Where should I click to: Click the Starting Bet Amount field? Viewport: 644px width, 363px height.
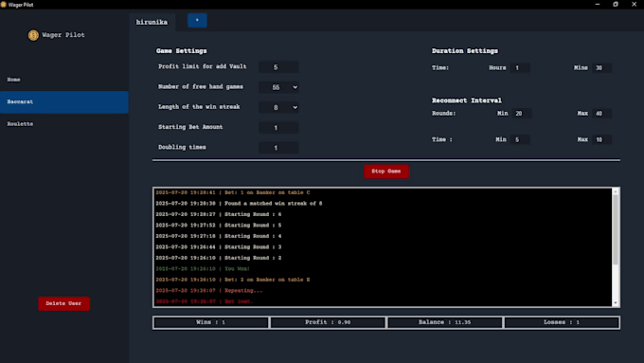(x=278, y=127)
